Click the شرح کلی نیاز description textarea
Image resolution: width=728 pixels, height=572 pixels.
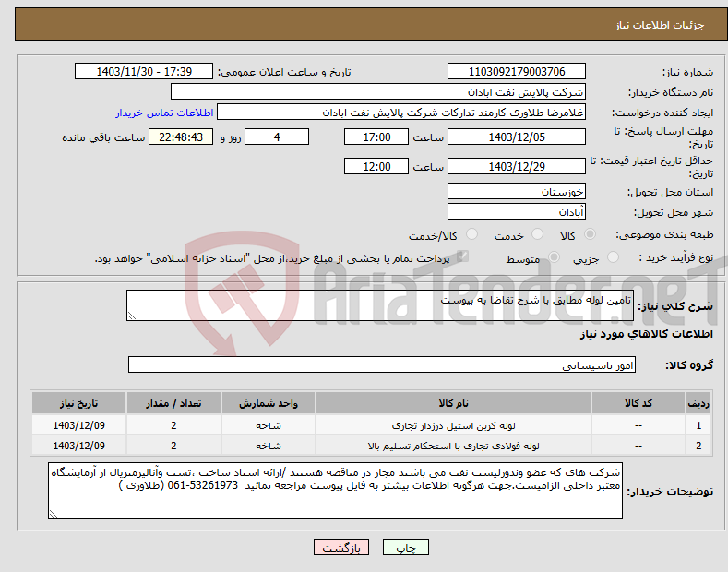pyautogui.click(x=380, y=305)
